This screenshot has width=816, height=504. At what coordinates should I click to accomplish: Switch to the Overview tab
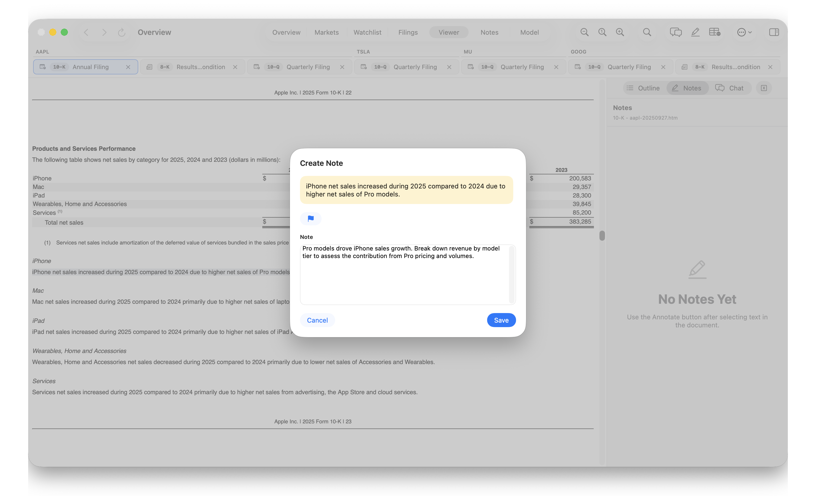(286, 32)
